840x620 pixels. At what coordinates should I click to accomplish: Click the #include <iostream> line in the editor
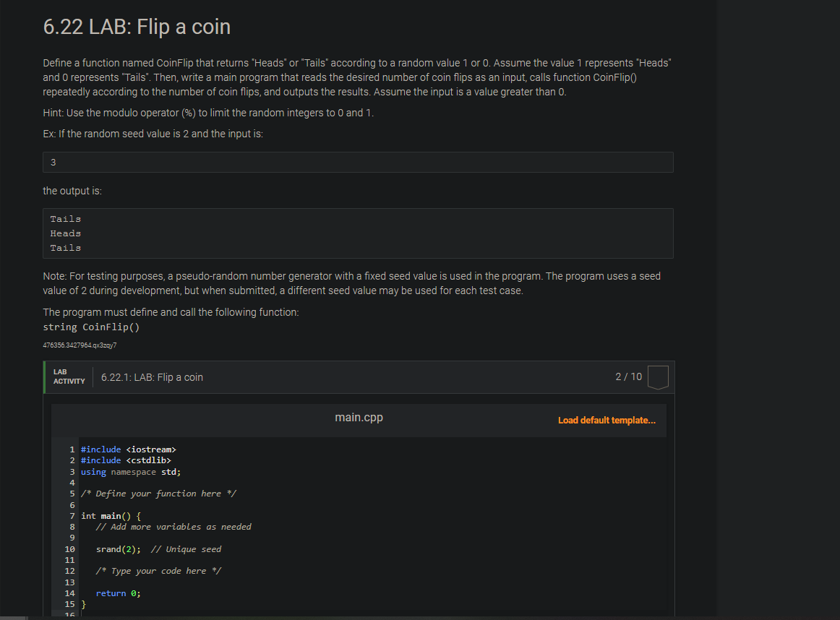pyautogui.click(x=128, y=449)
